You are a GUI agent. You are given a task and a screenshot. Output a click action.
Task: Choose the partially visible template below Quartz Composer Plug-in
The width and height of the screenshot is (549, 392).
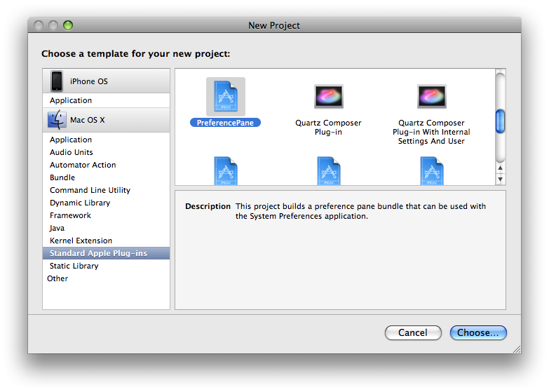pos(328,171)
